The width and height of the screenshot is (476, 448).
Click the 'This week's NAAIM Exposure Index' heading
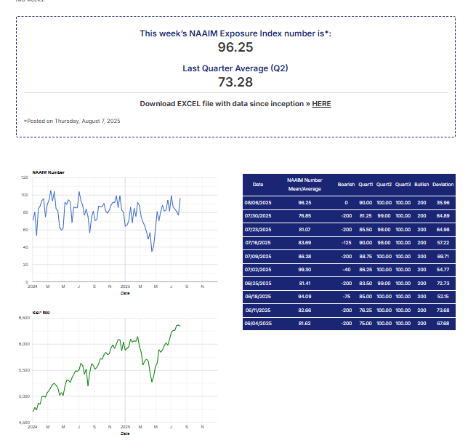(x=235, y=33)
